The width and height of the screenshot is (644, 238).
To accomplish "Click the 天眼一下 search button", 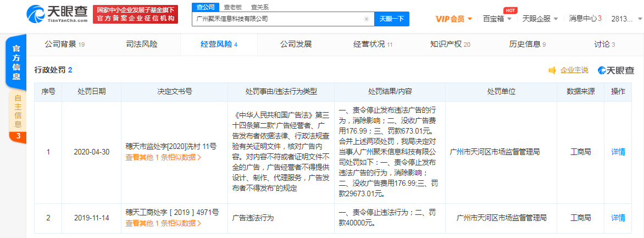I will pos(391,19).
